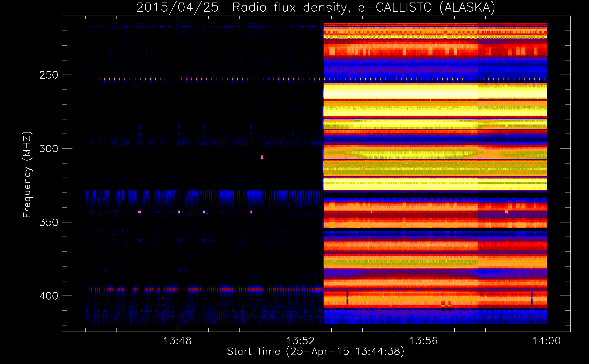
Task: Click the small orange spot near 350 MHz after 13:56
Action: [x=506, y=211]
